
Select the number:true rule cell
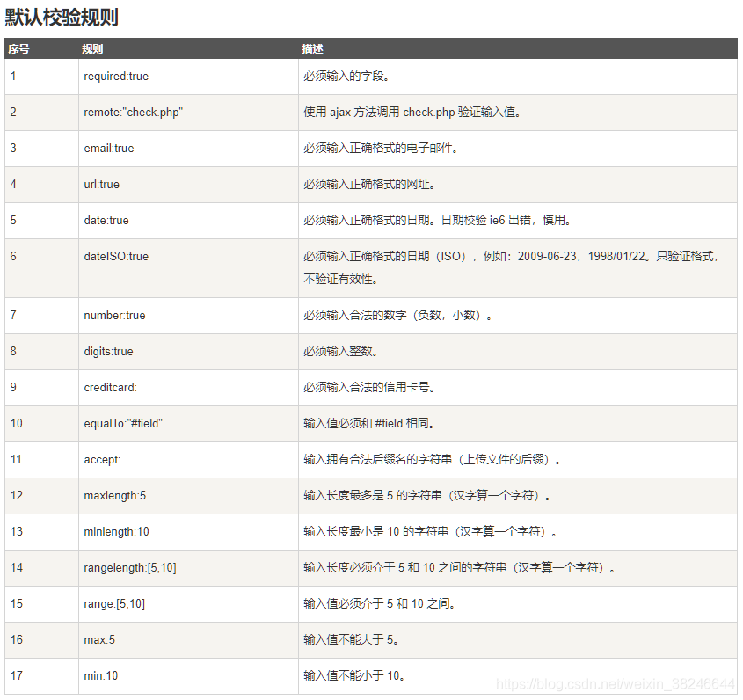188,315
